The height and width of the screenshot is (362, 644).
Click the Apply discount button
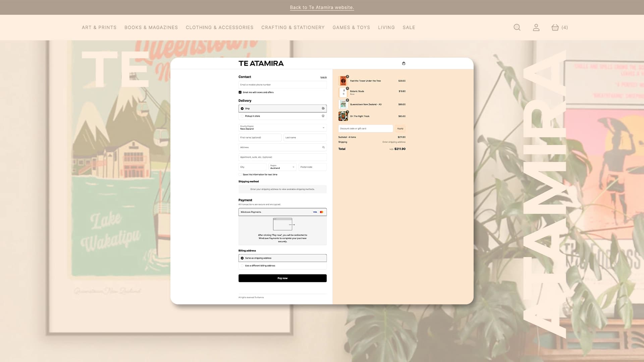click(400, 128)
